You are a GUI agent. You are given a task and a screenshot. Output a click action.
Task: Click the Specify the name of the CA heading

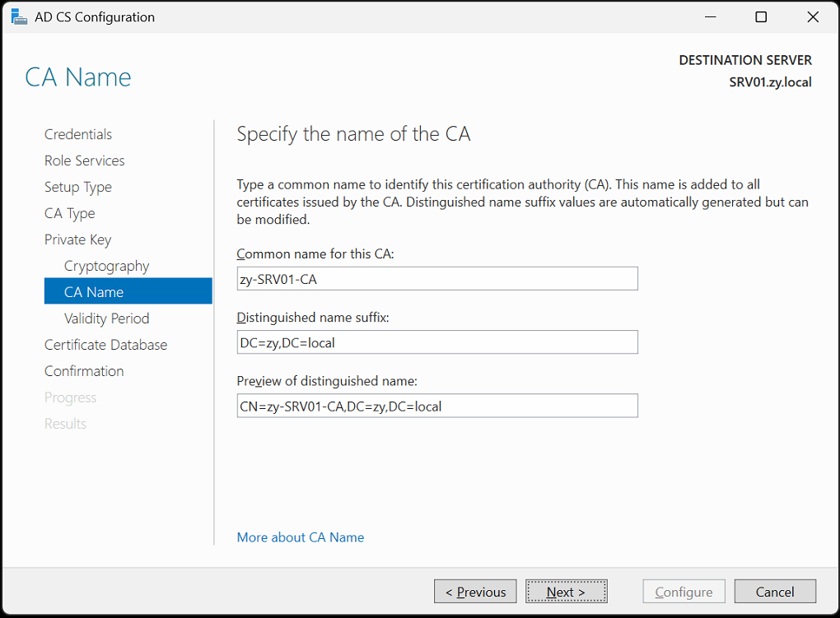point(353,134)
